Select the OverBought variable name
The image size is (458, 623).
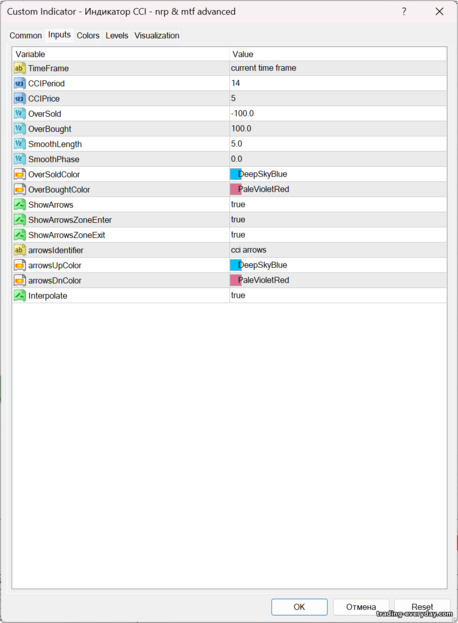click(x=50, y=129)
